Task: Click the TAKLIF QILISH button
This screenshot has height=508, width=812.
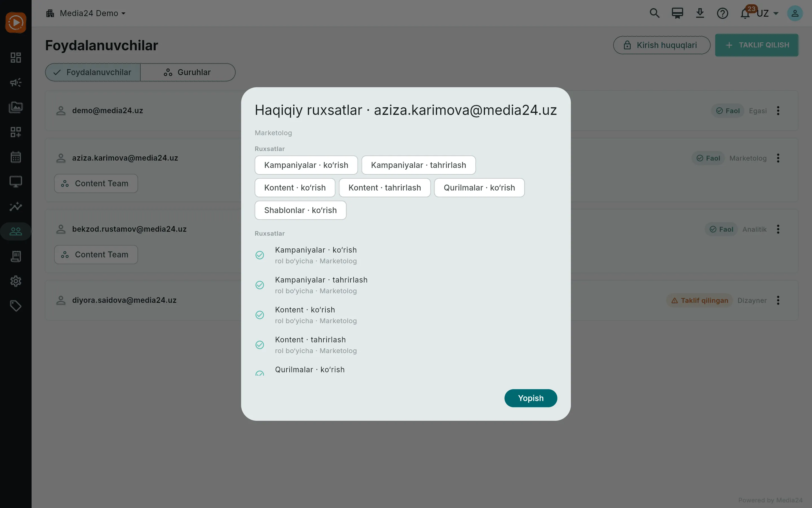Action: [757, 45]
